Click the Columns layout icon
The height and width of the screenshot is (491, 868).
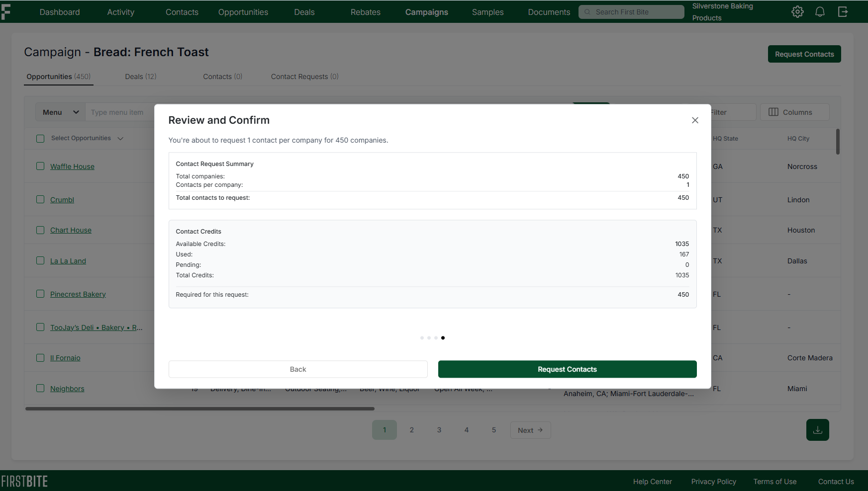pos(773,112)
